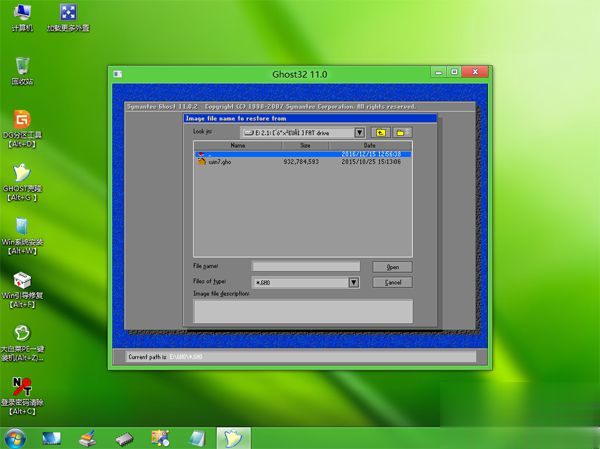Go up one folder level icon
Viewport: 600px width, 449px height.
tap(381, 132)
